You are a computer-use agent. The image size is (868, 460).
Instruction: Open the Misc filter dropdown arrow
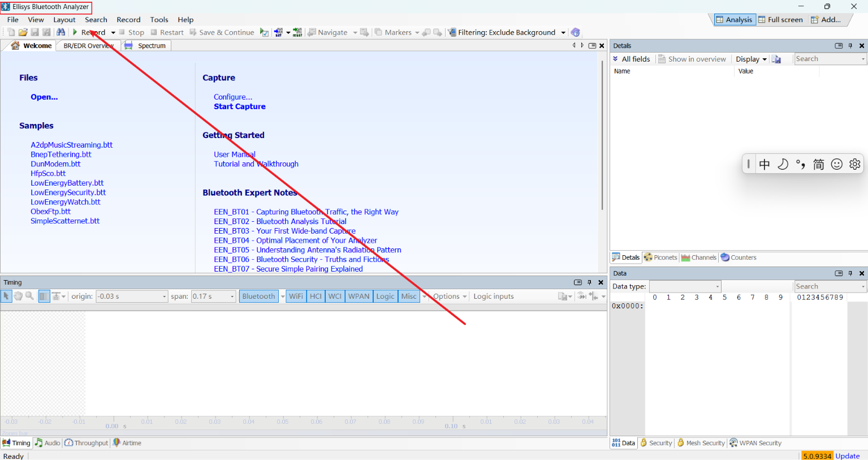click(x=424, y=296)
